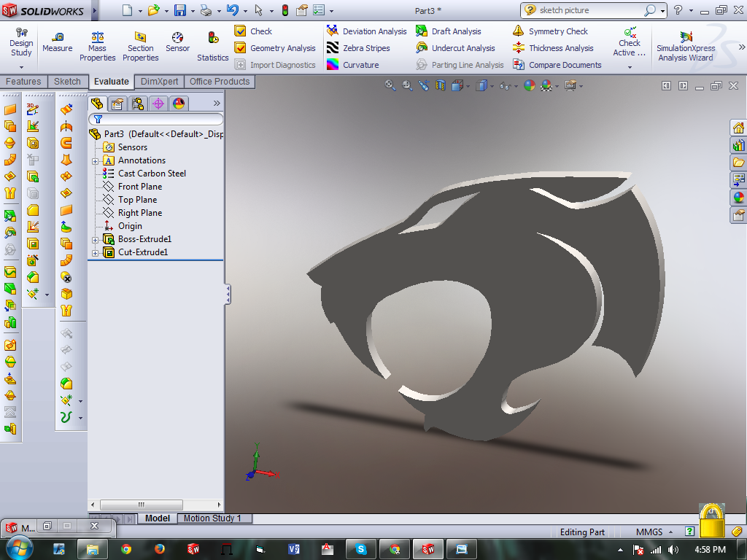Open the Office Products tab

220,82
